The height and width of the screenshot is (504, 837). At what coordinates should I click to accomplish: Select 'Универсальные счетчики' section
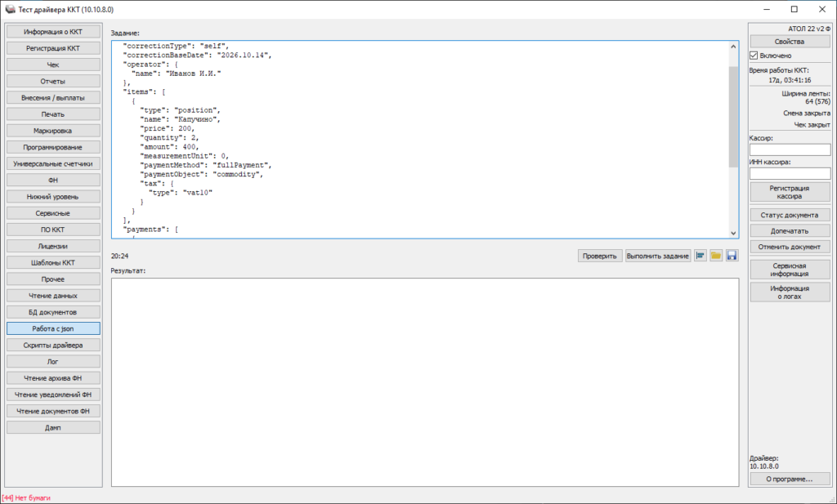click(x=53, y=164)
